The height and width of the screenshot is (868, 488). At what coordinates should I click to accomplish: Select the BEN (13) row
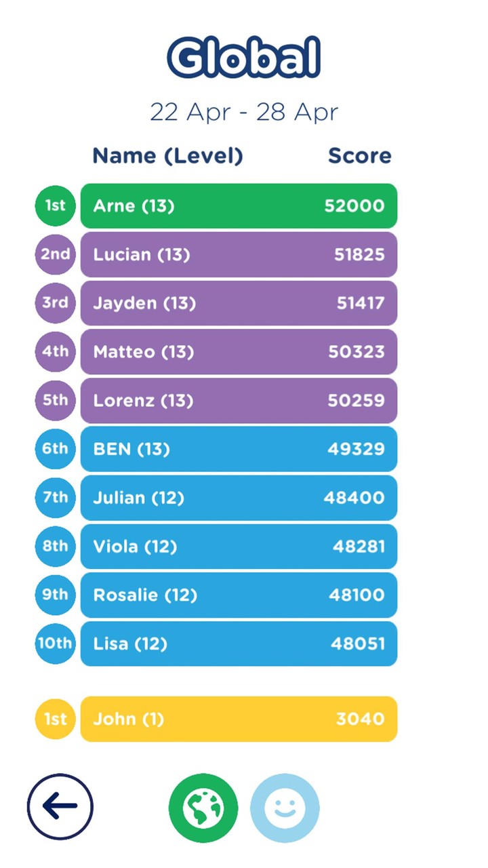click(239, 449)
